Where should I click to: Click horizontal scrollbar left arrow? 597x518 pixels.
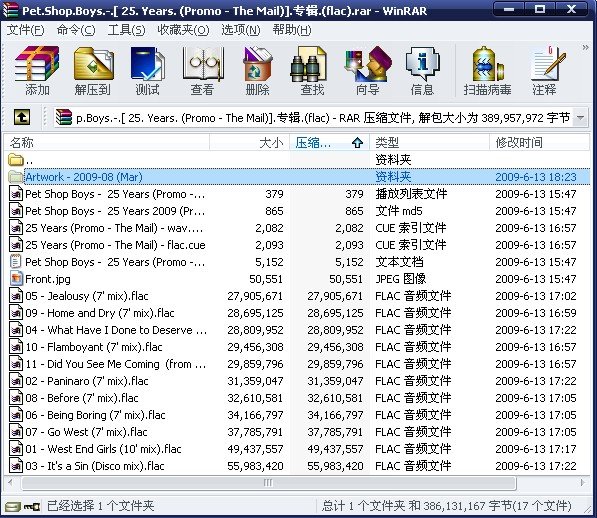11,483
